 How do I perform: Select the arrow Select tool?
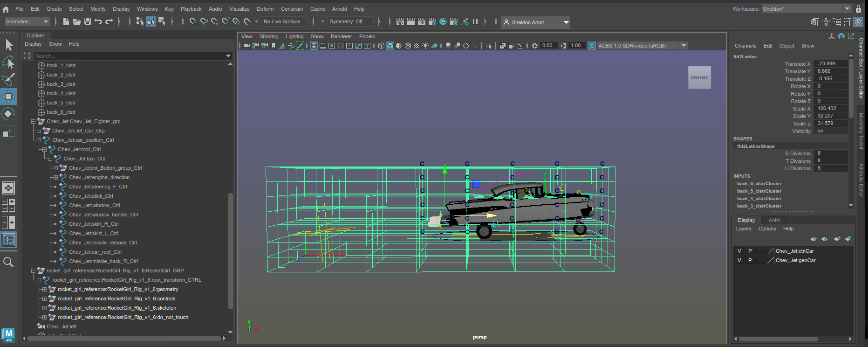coord(9,45)
